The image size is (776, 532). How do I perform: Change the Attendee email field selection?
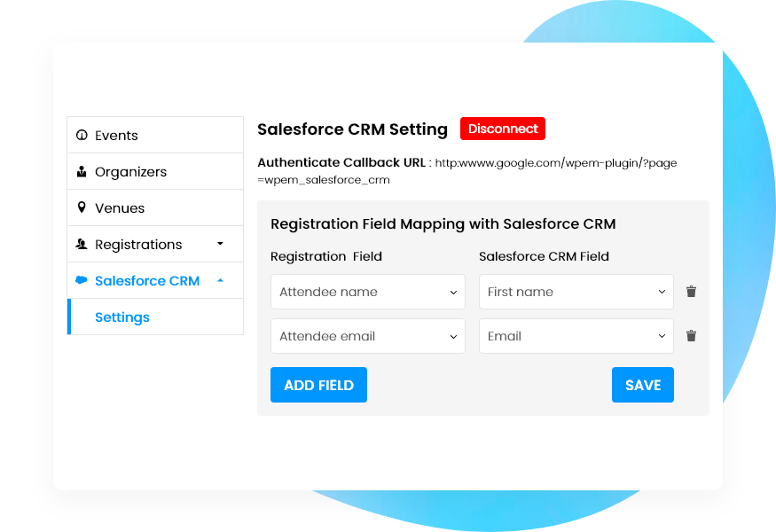[367, 335]
